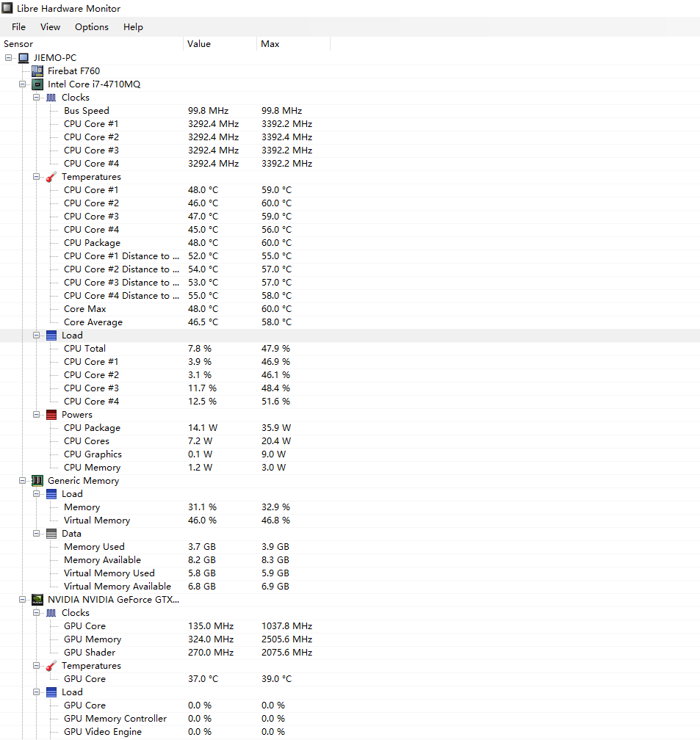
Task: Select CPU Core #2 clock row showing 3392.4 MHz max
Action: click(x=350, y=137)
